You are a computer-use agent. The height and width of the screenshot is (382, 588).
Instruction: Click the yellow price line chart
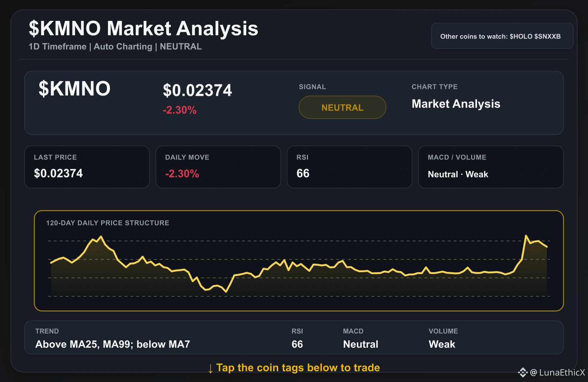click(x=299, y=265)
